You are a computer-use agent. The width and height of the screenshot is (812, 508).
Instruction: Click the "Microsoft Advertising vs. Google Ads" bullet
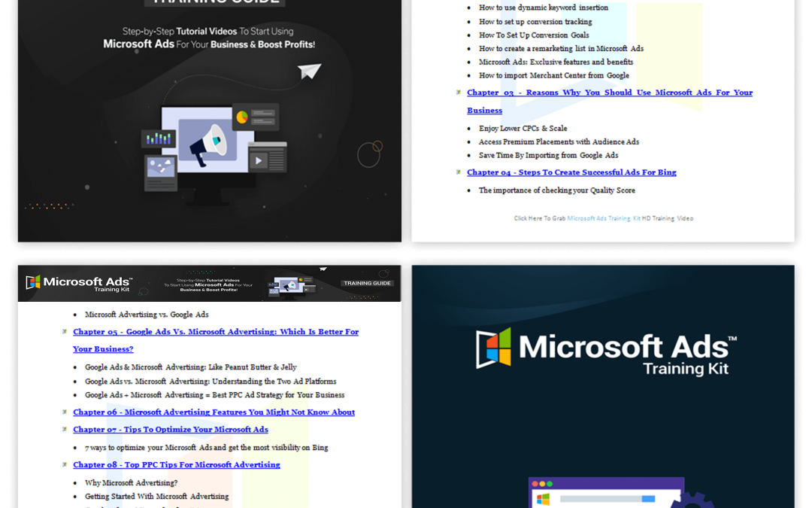[147, 314]
